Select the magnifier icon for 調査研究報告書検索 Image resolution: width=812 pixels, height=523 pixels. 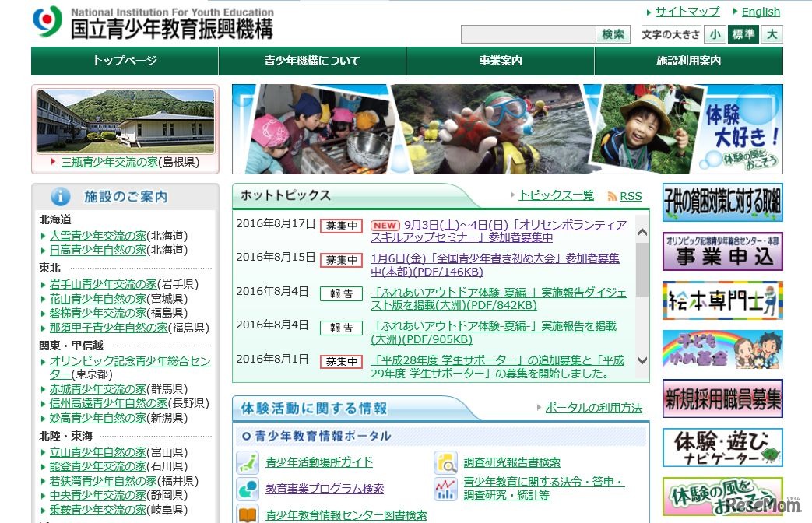(x=445, y=462)
